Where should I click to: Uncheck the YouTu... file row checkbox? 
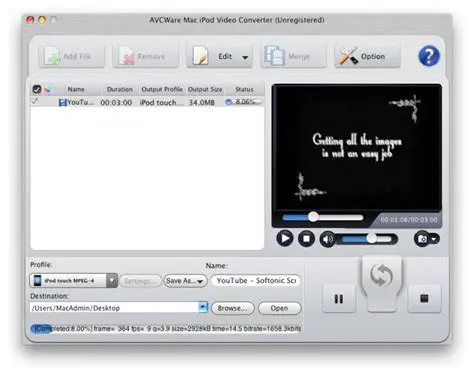click(x=35, y=101)
